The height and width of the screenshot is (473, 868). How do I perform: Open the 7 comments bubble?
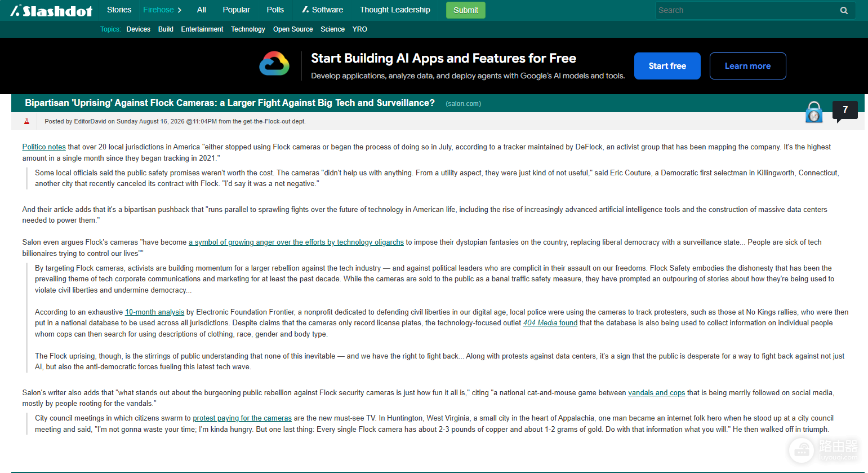click(845, 110)
